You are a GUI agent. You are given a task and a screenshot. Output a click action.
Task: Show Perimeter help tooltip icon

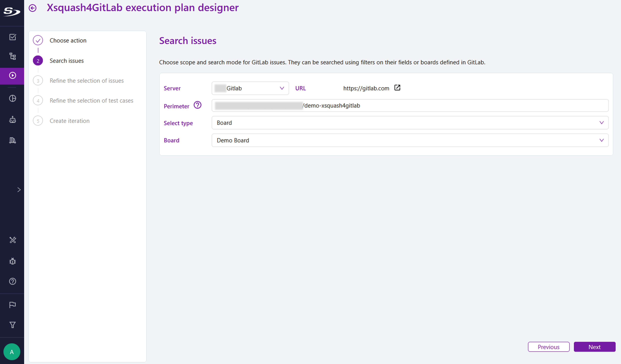[x=197, y=105]
